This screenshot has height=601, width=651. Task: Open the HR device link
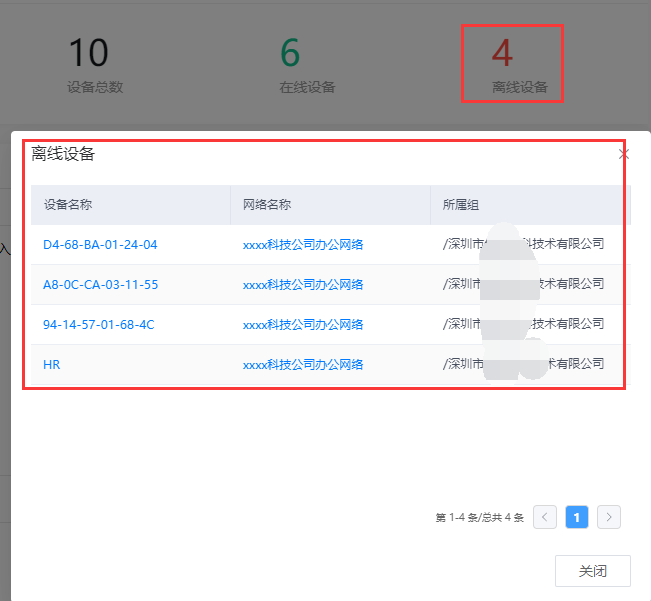point(52,364)
